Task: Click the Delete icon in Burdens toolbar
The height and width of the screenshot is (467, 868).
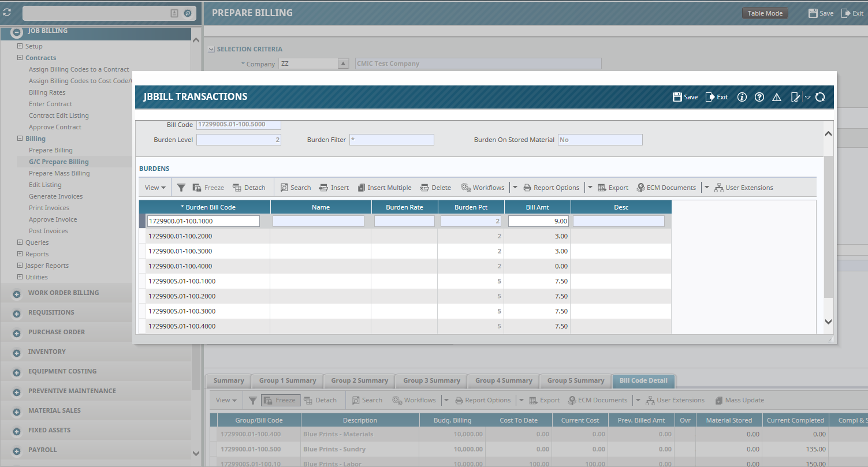Action: point(435,187)
